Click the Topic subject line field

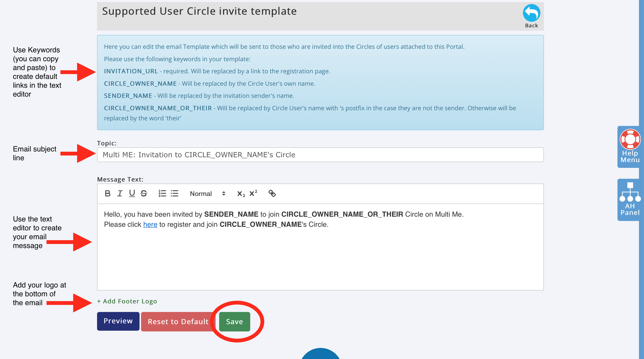point(320,155)
